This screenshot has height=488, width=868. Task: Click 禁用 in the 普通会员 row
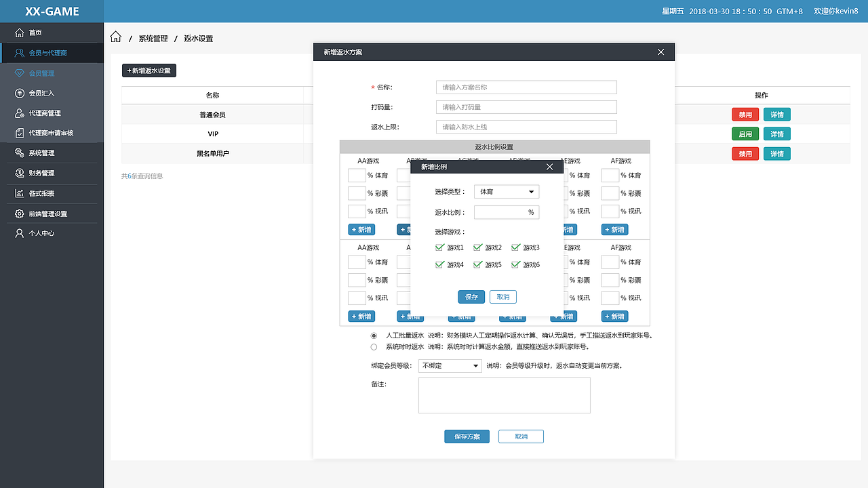pyautogui.click(x=745, y=115)
